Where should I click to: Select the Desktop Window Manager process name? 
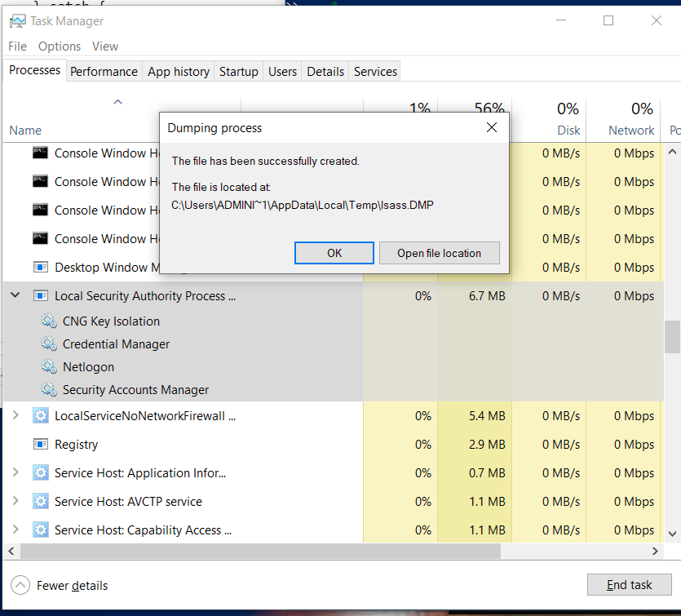(x=107, y=267)
